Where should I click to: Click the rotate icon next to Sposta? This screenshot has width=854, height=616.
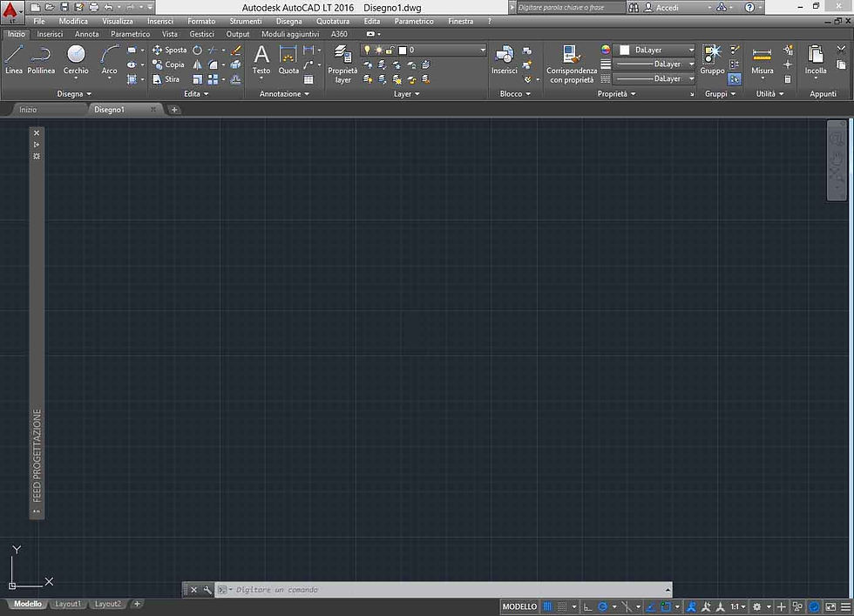click(x=197, y=51)
